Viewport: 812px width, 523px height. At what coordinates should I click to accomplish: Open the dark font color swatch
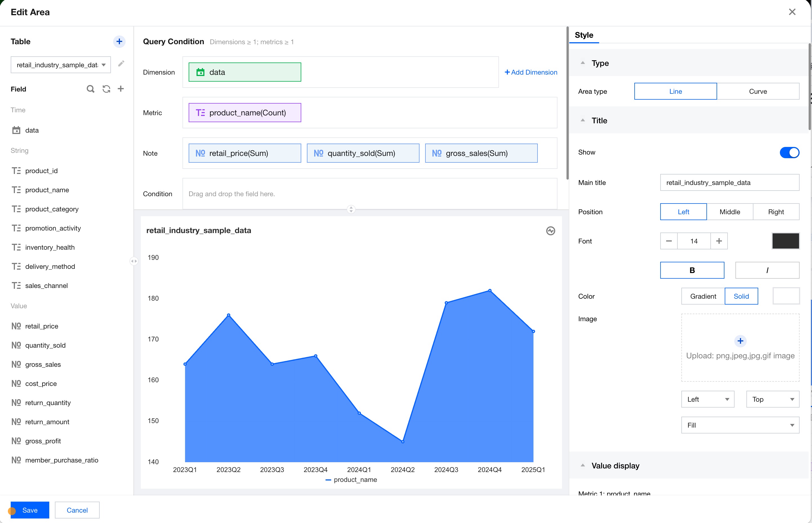point(785,241)
